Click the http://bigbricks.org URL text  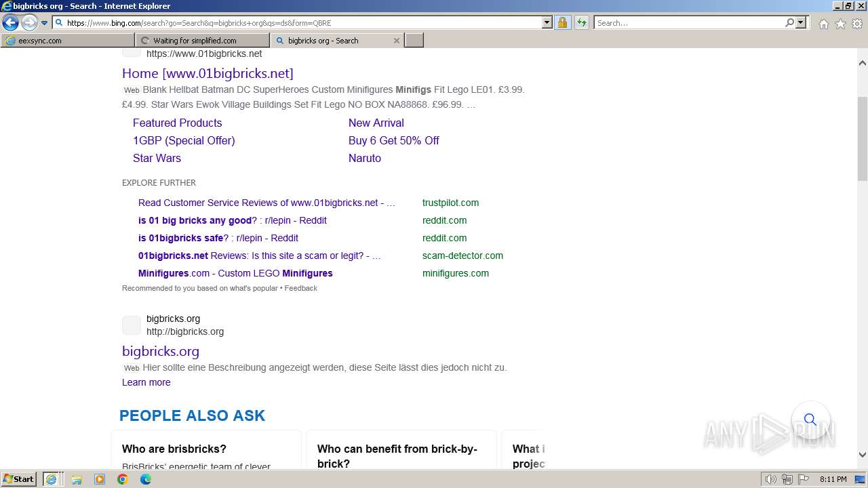185,331
